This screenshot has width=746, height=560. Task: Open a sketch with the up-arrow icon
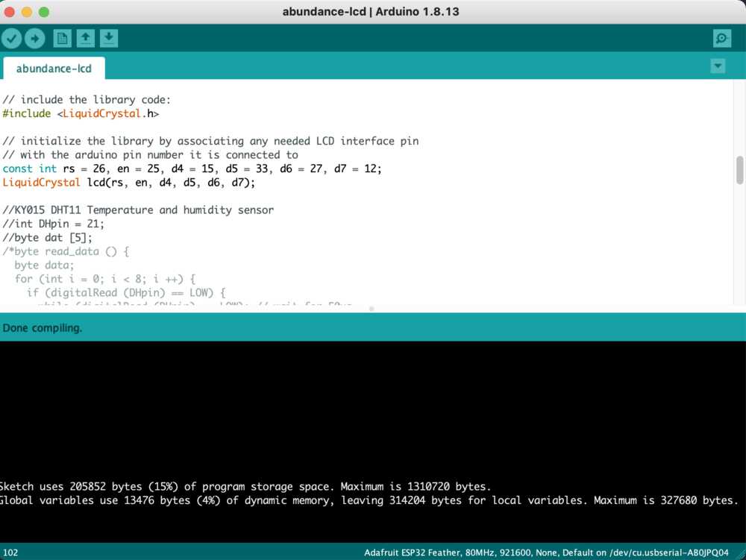86,39
